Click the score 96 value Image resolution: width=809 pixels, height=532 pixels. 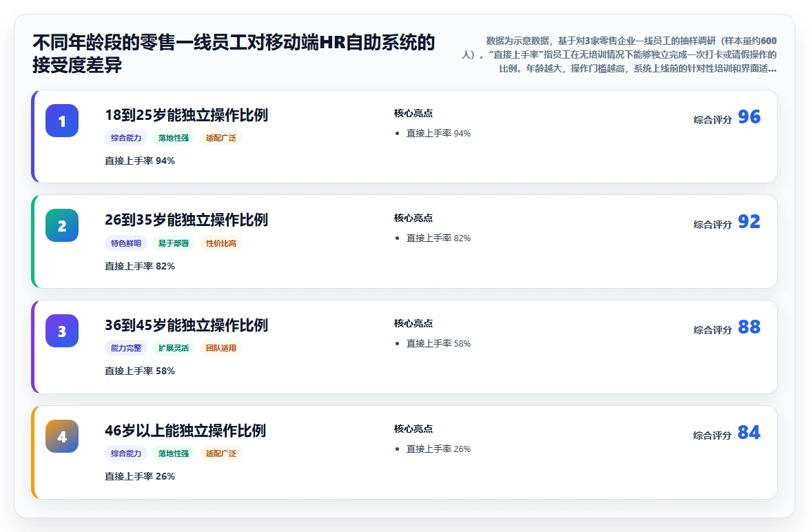(749, 116)
